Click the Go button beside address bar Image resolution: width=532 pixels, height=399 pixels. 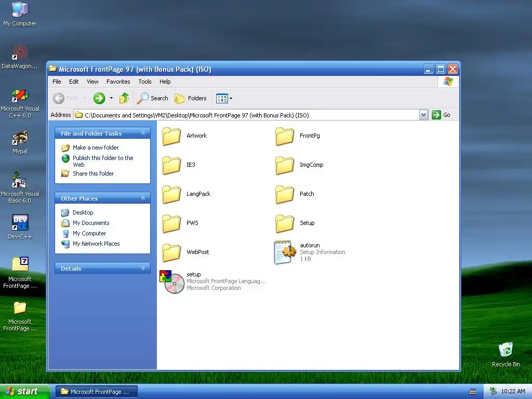(x=441, y=115)
